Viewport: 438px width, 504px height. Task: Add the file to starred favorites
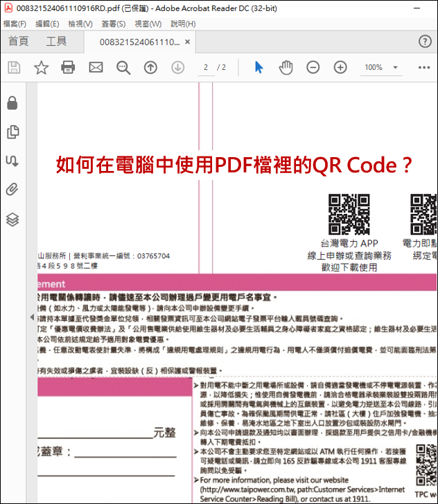(x=41, y=68)
